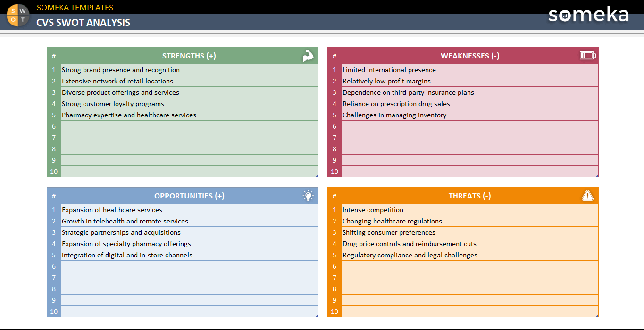The width and height of the screenshot is (644, 330).
Task: Select cell 'Strong brand presence and recognition'
Action: (189, 70)
